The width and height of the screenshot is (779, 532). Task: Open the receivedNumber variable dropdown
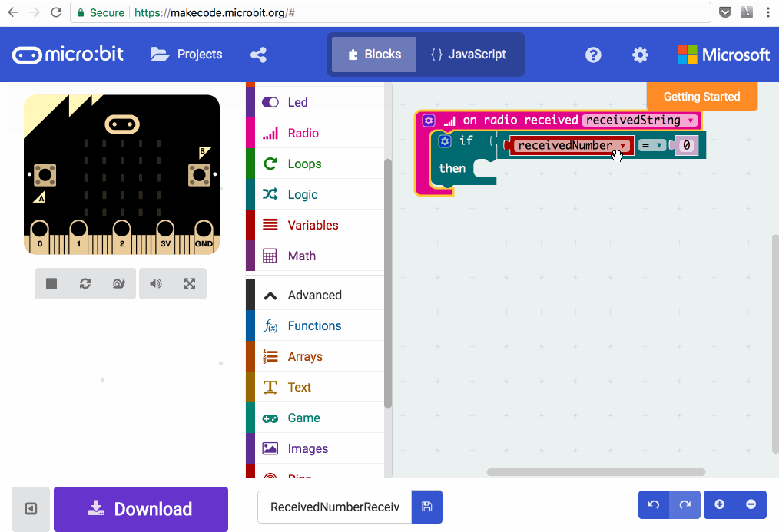pyautogui.click(x=572, y=145)
